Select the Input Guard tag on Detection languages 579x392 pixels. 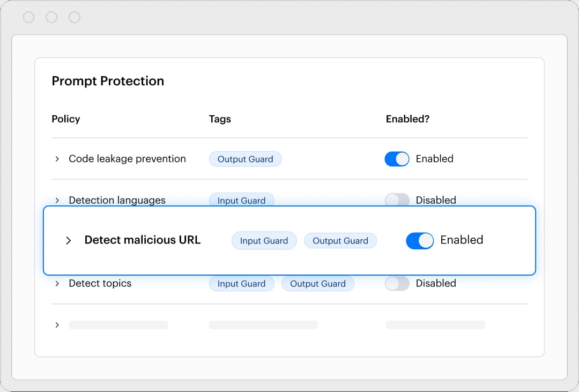(241, 199)
